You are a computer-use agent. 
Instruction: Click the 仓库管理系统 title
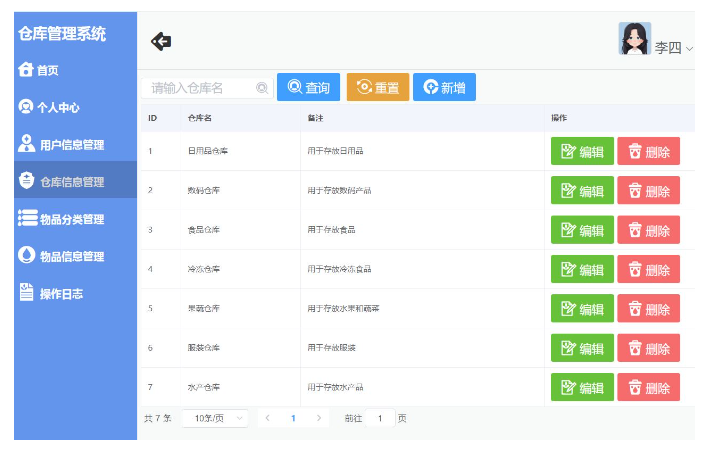point(62,34)
